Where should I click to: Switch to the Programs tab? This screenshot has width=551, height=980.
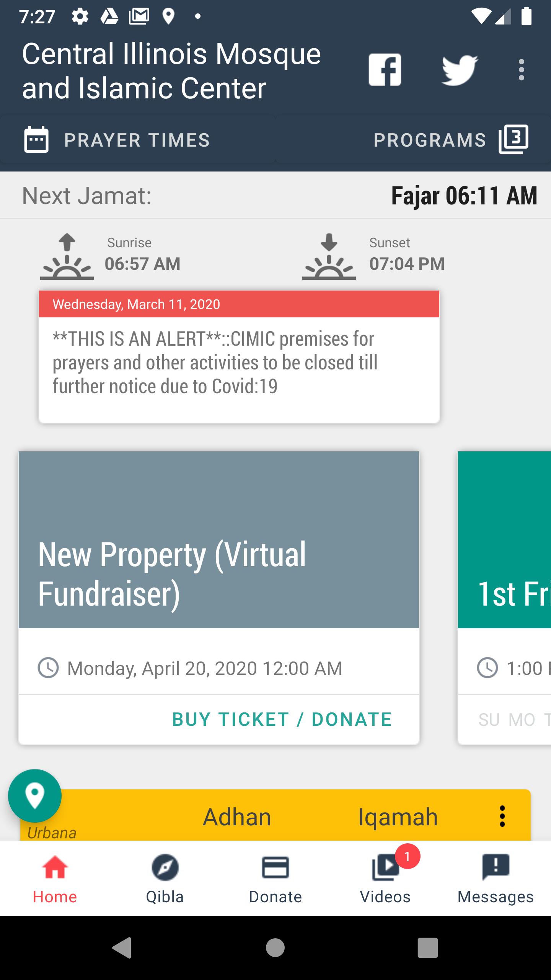(x=413, y=140)
